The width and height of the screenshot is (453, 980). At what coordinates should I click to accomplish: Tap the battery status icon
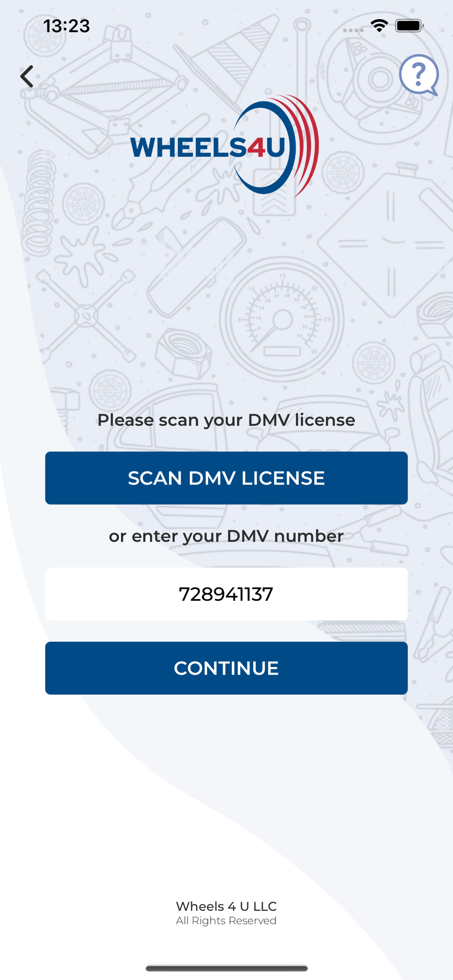click(x=409, y=25)
